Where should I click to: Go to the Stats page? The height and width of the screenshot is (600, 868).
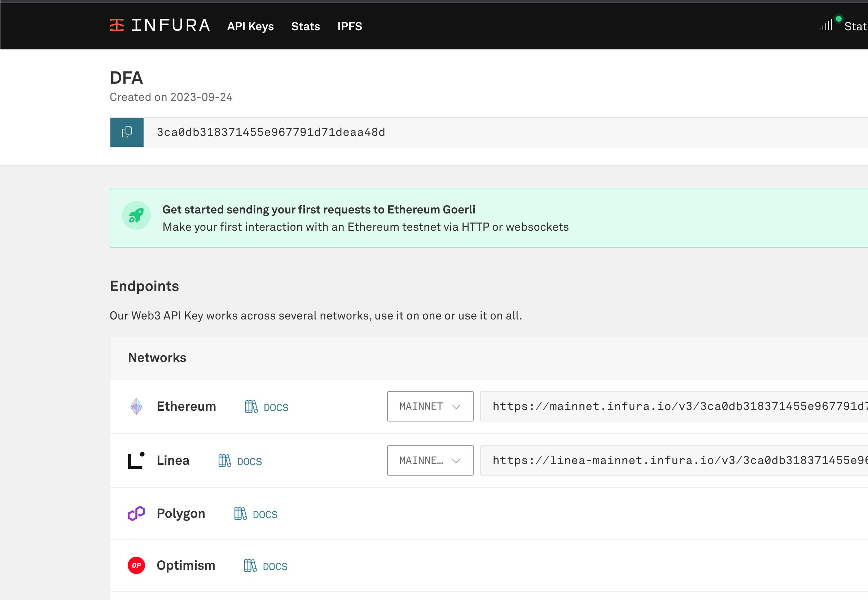(305, 26)
